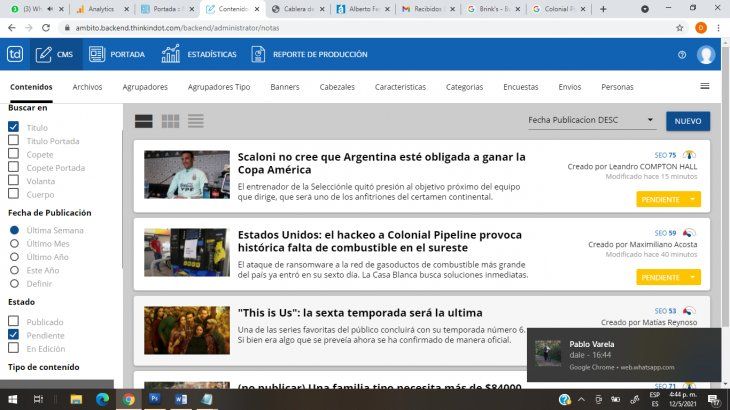Open the Cabezales tab
Screen dimensions: 730x410
[x=337, y=87]
